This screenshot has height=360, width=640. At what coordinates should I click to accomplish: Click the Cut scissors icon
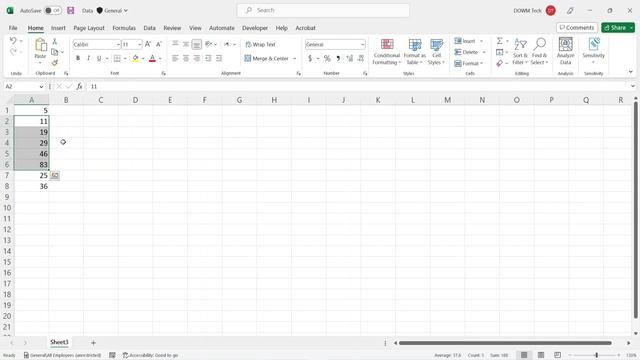tap(55, 41)
